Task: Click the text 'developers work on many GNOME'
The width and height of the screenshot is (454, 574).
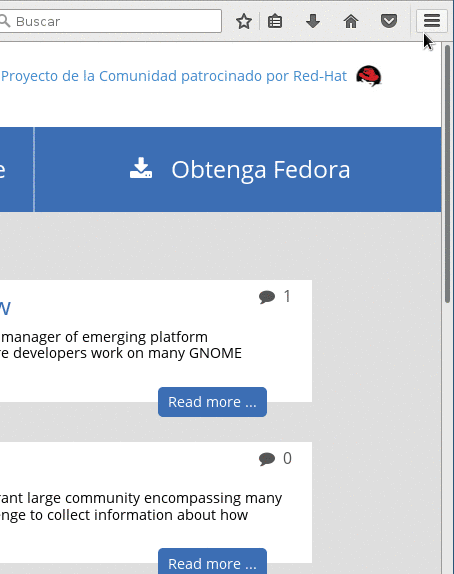Action: pyautogui.click(x=127, y=353)
